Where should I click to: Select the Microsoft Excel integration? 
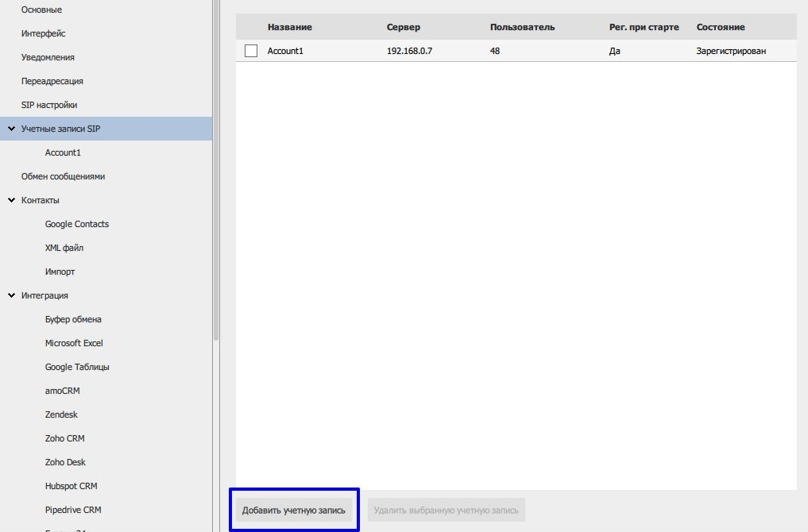(74, 343)
